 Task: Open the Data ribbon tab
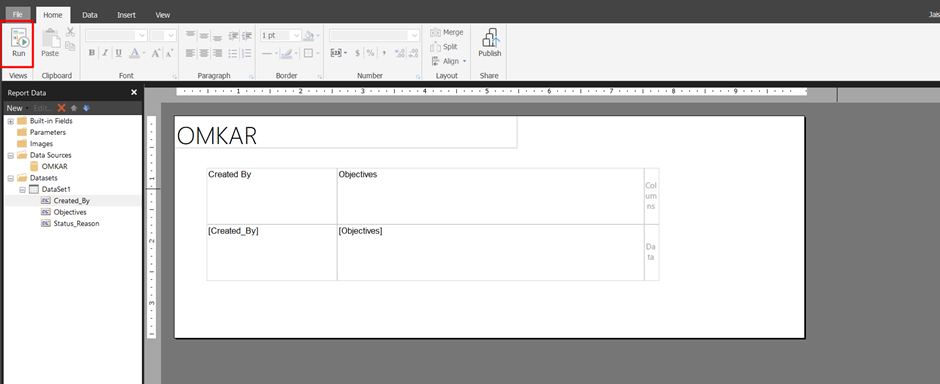tap(90, 15)
